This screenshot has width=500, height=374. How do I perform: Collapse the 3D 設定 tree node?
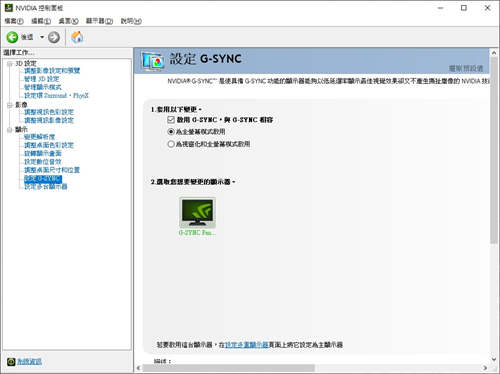coord(9,63)
